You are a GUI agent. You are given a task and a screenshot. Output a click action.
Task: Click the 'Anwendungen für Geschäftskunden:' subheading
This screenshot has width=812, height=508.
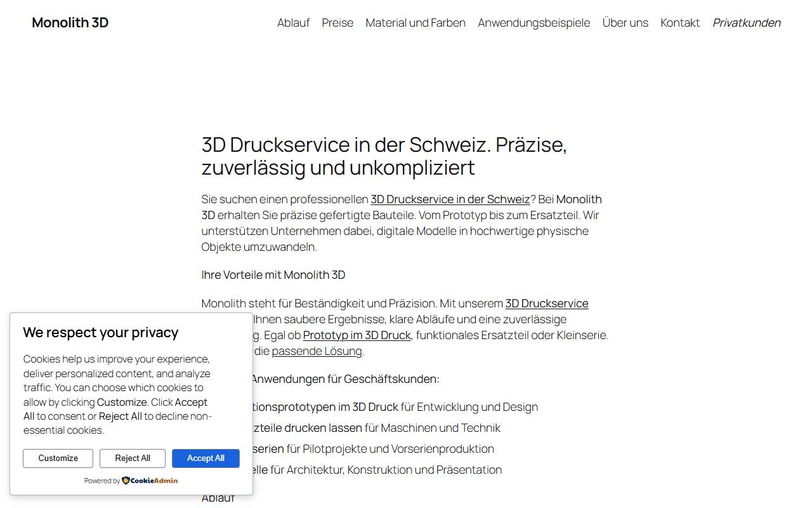click(345, 379)
